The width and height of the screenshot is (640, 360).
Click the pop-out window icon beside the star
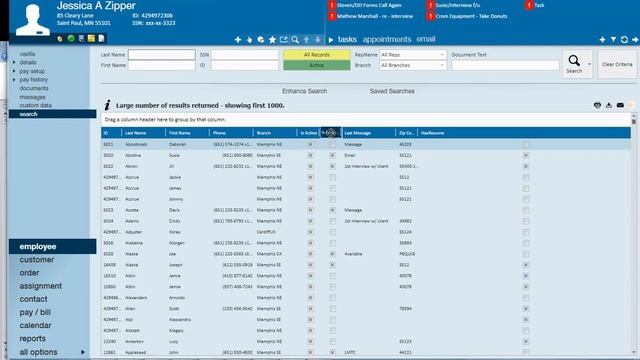pyautogui.click(x=283, y=40)
